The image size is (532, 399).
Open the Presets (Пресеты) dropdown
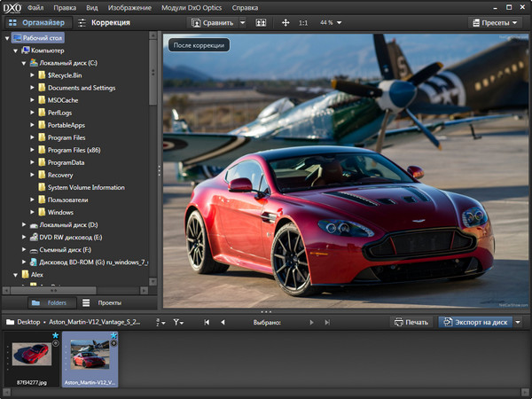coord(497,22)
